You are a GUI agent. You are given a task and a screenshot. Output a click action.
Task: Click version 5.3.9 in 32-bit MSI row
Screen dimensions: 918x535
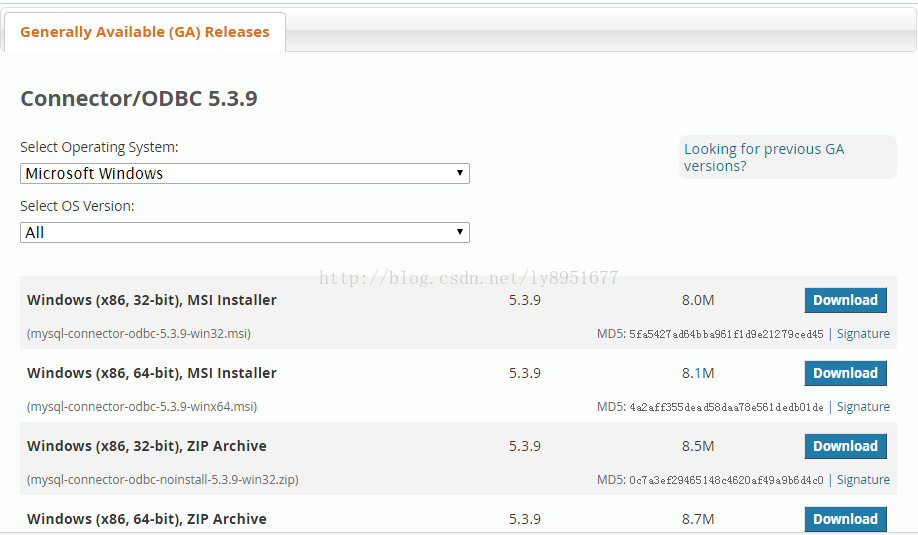click(525, 300)
